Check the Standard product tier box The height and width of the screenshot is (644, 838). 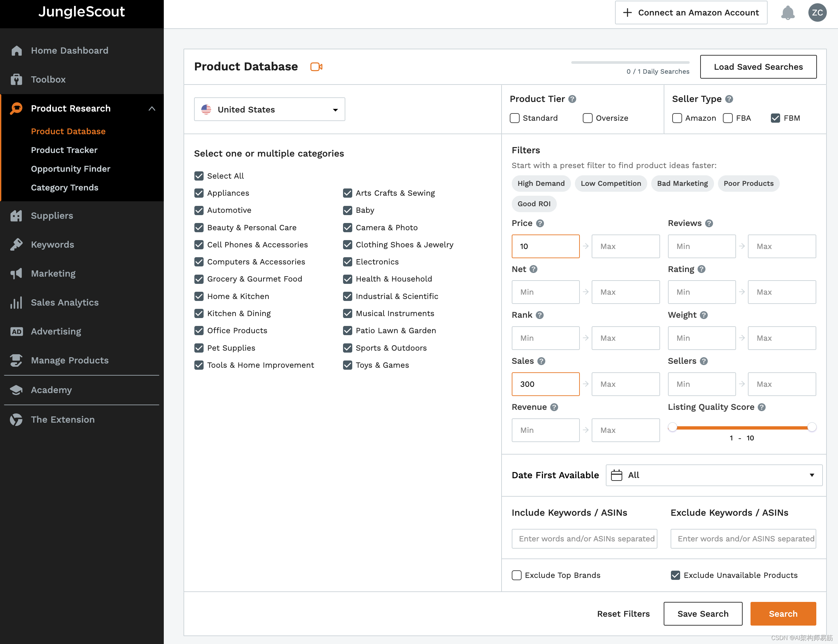(515, 118)
